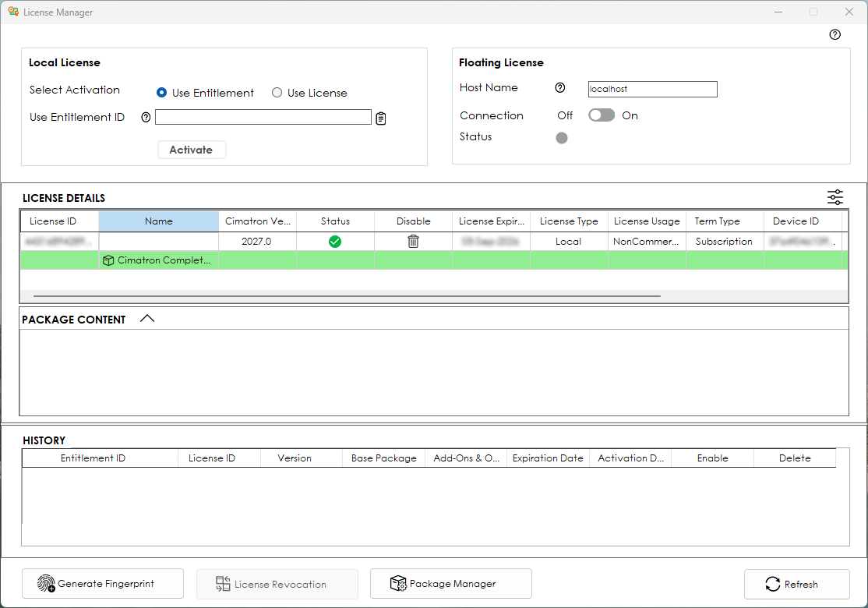The image size is (868, 608).
Task: Select the Cimatron Complet... package row
Action: 434,260
